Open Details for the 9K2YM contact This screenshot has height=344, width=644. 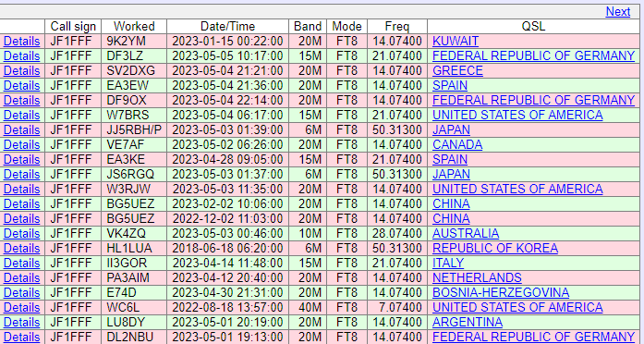[x=22, y=41]
